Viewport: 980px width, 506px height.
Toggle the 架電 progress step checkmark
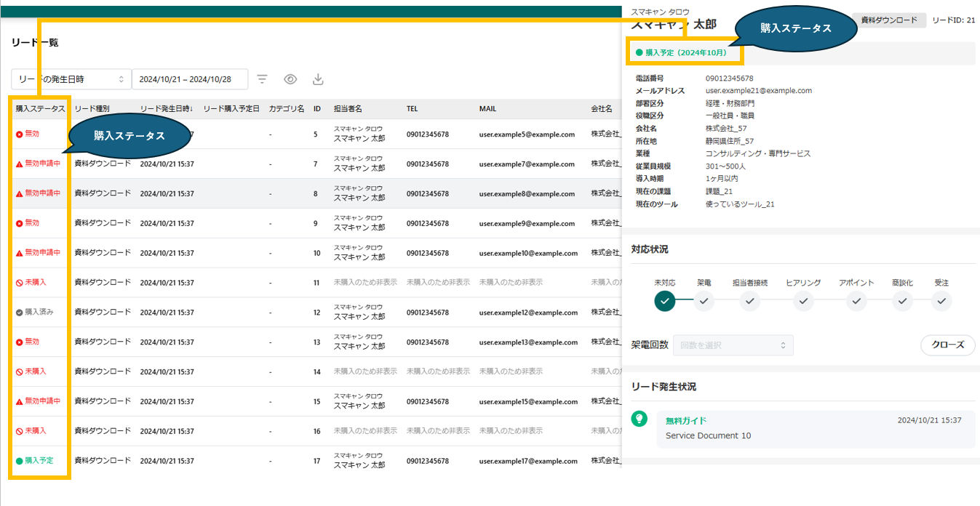point(704,301)
